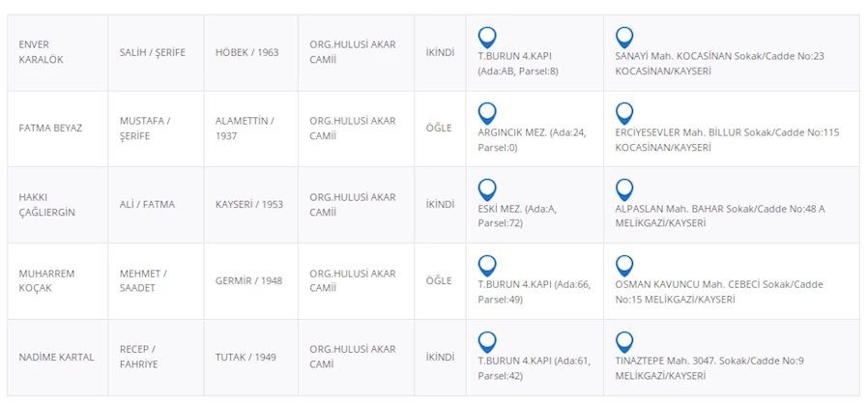Viewport: 868px width, 406px height.
Task: Select the NADİME KARTAL row name
Action: (x=56, y=357)
